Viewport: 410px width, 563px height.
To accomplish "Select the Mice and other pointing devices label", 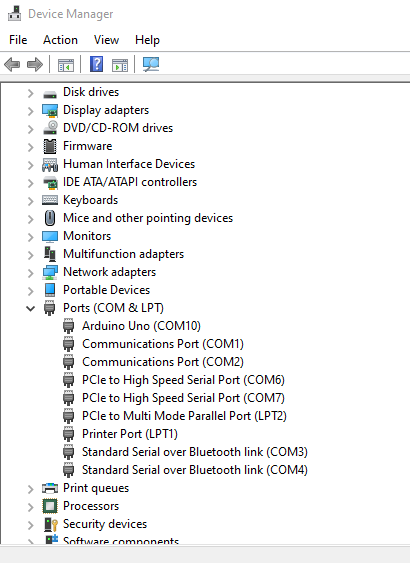I will coord(148,218).
